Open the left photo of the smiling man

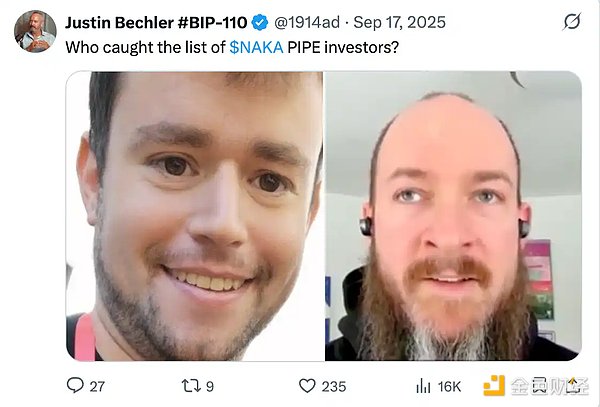point(195,216)
